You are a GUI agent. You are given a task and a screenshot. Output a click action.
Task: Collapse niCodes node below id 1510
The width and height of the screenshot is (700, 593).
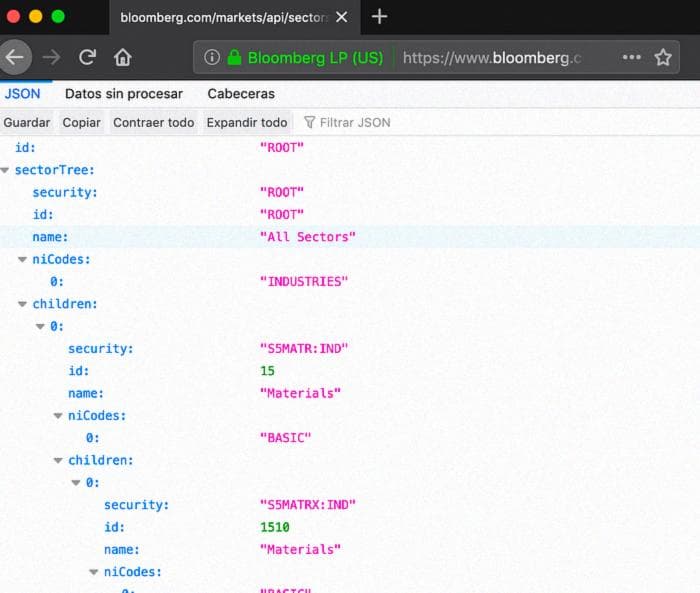[94, 572]
